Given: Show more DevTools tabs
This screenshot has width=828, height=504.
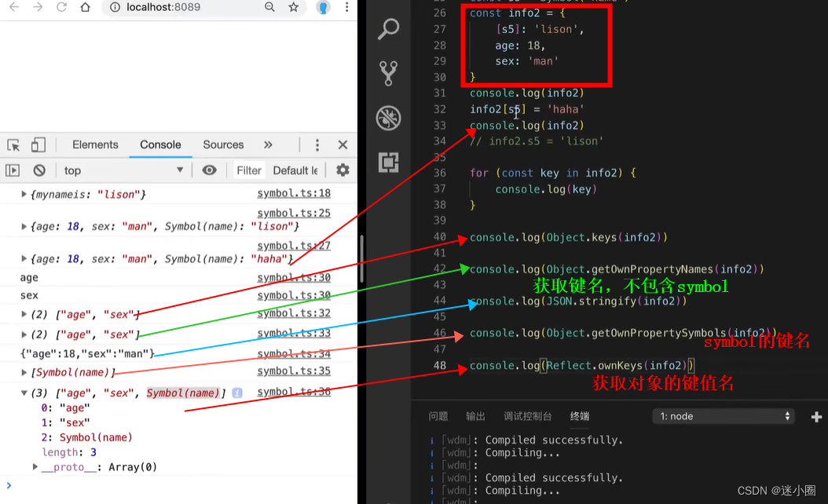Looking at the screenshot, I should tap(268, 144).
